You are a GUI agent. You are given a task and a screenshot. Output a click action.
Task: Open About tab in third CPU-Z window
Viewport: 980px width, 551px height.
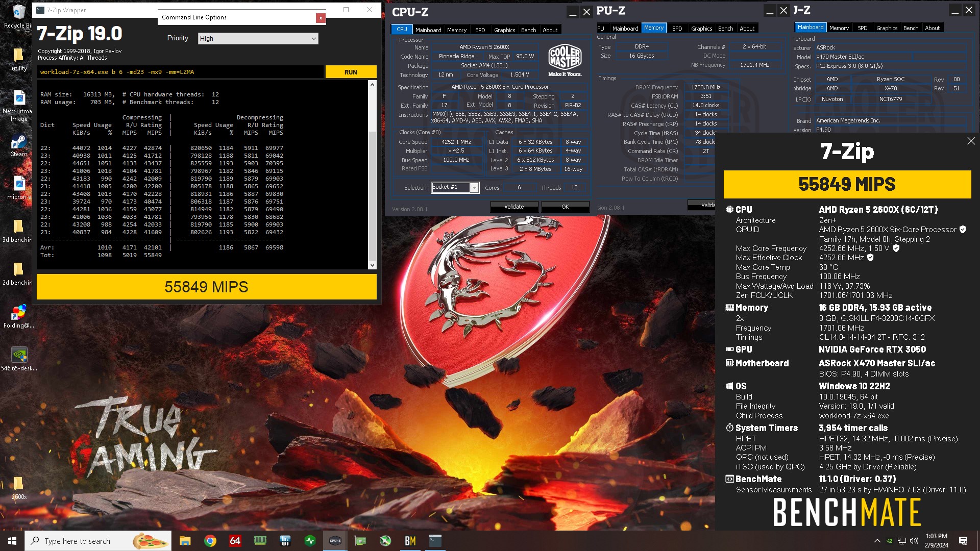click(x=932, y=28)
